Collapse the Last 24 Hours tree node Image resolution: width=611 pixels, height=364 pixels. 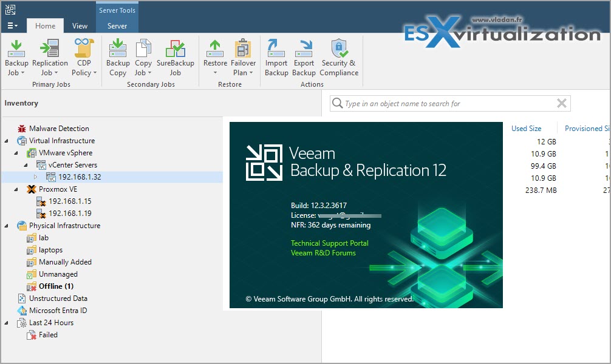7,323
